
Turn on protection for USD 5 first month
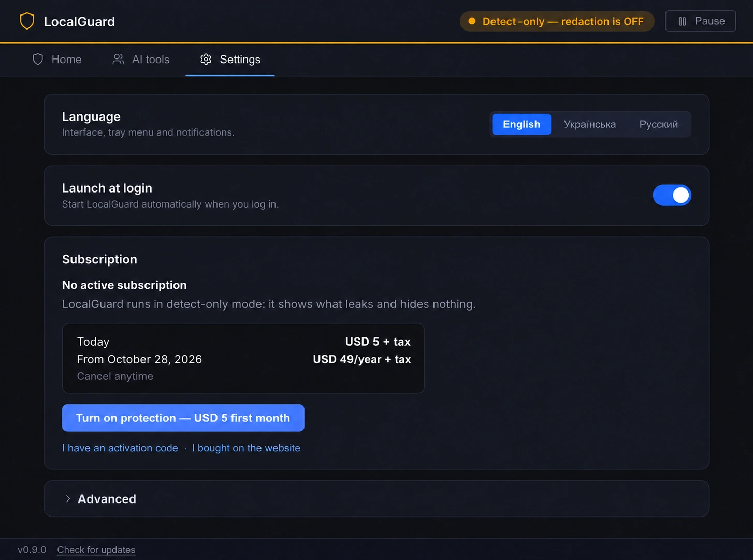183,418
